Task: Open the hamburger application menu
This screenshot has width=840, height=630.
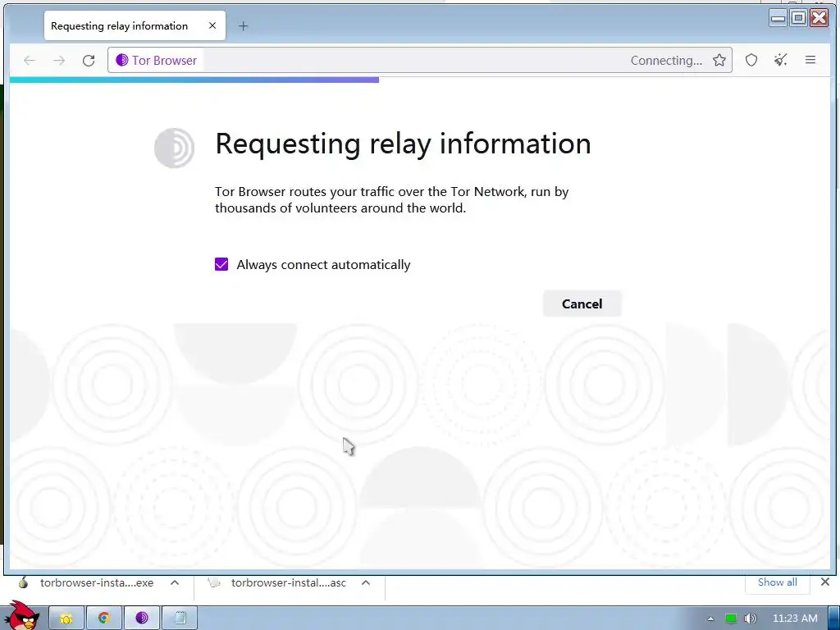Action: coord(810,60)
